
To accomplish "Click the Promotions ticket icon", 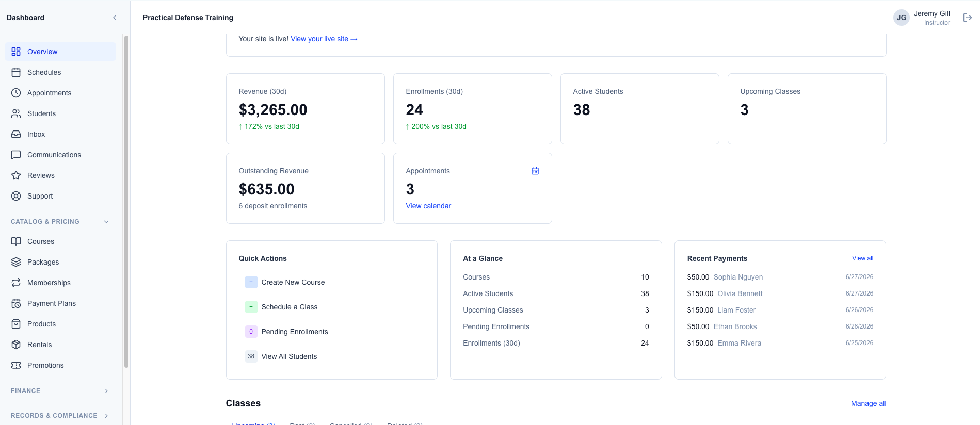I will 16,365.
